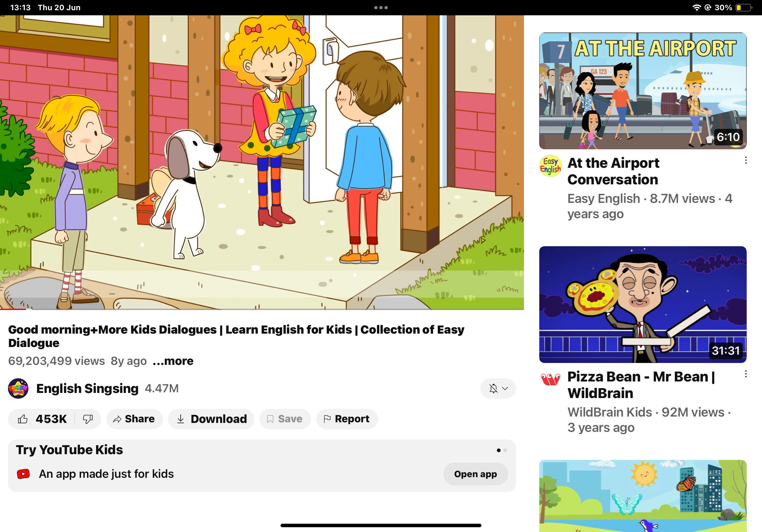Play At the Airport Conversation thumbnail
The image size is (762, 532).
643,91
